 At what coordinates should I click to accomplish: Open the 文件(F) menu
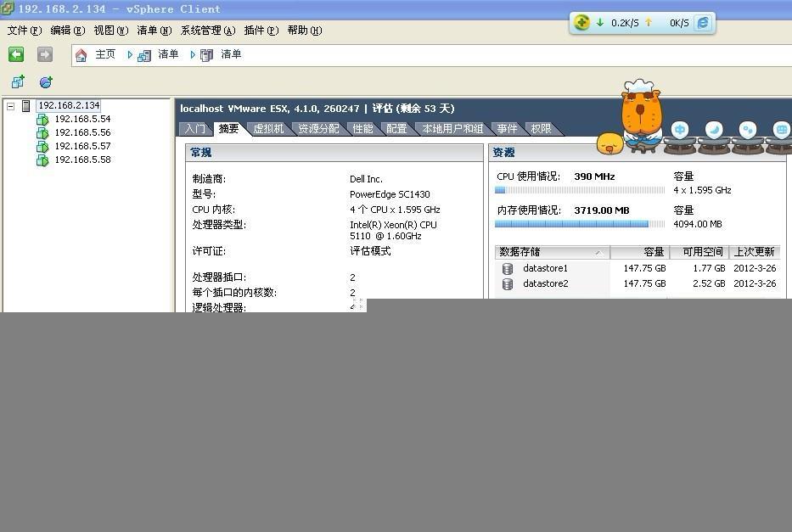coord(25,31)
